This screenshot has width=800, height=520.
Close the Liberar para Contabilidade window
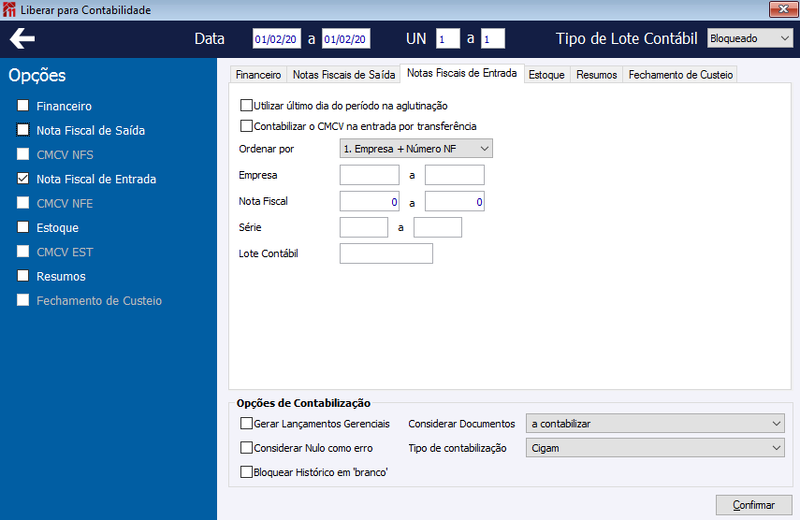[x=783, y=9]
